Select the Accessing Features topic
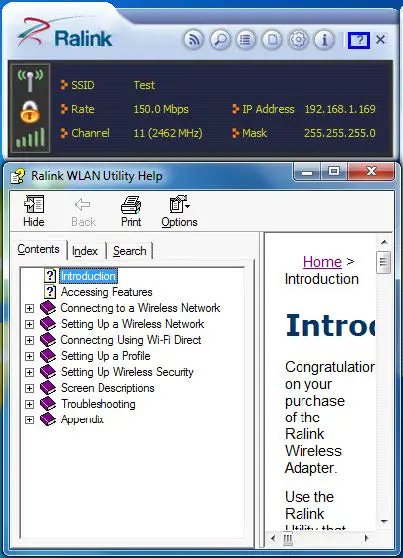403x558 pixels. pos(106,292)
